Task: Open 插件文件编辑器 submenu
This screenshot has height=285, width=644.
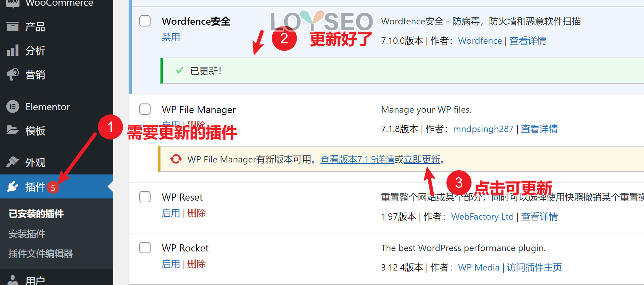Action: 41,254
